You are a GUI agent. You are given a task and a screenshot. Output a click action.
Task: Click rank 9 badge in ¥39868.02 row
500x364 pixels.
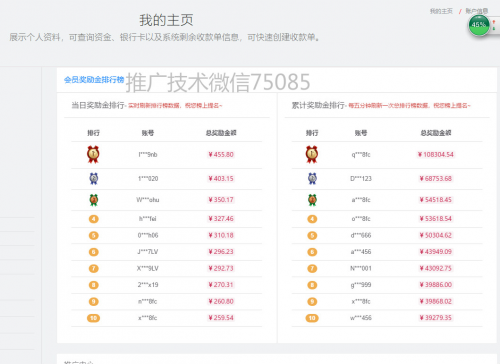click(x=312, y=302)
